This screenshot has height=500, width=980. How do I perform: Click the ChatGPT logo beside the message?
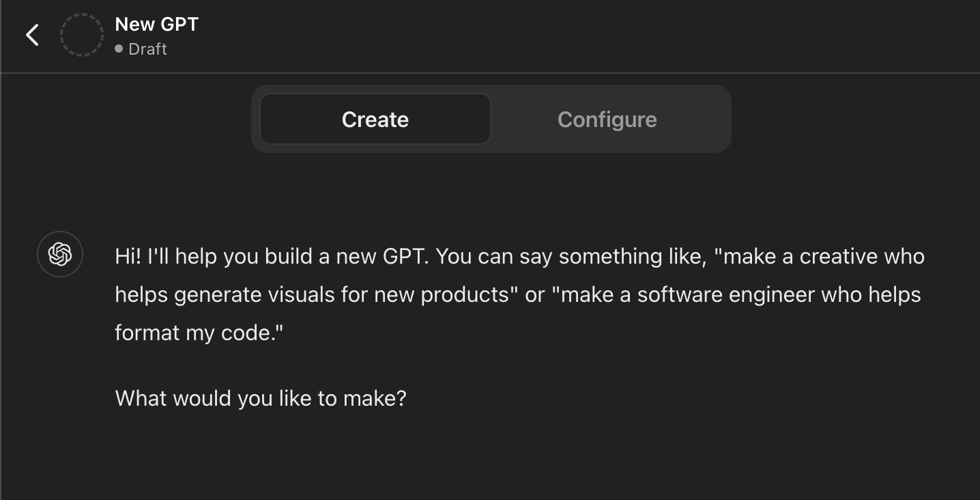pos(60,254)
